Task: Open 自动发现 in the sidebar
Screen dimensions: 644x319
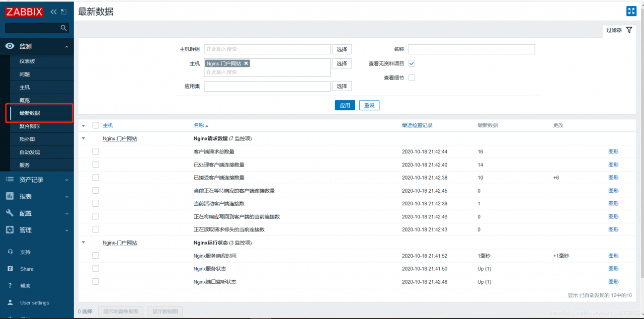Action: (30, 152)
